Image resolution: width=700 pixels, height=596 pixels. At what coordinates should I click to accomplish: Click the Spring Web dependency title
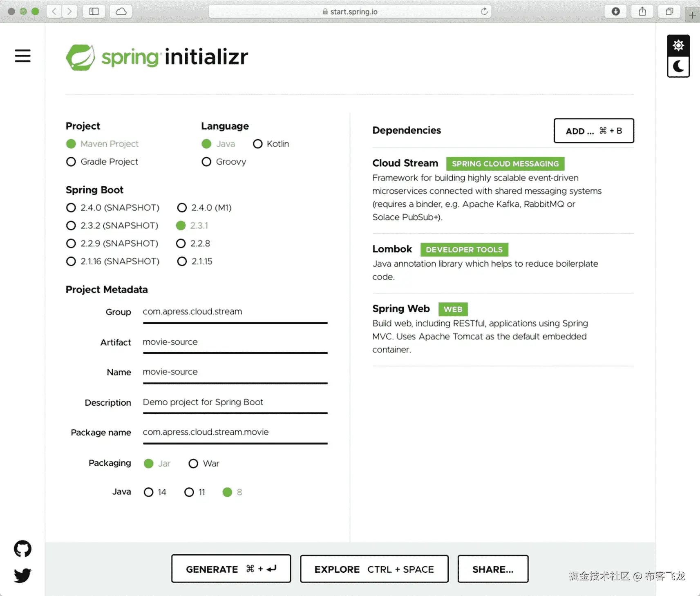401,308
